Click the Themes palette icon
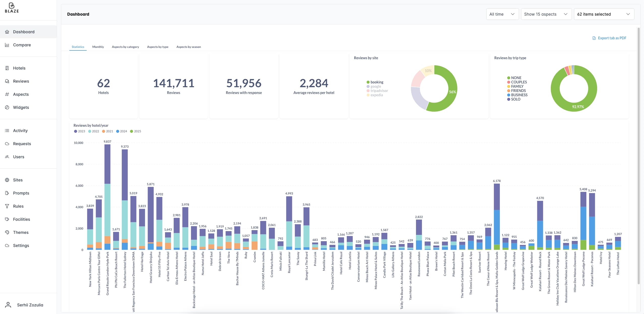 click(x=7, y=232)
